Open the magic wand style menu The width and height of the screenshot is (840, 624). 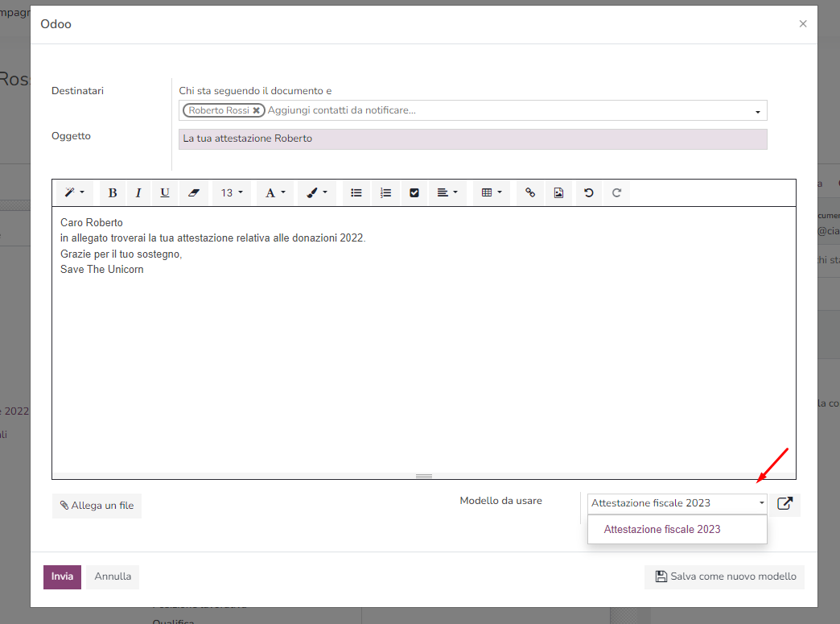pos(72,192)
